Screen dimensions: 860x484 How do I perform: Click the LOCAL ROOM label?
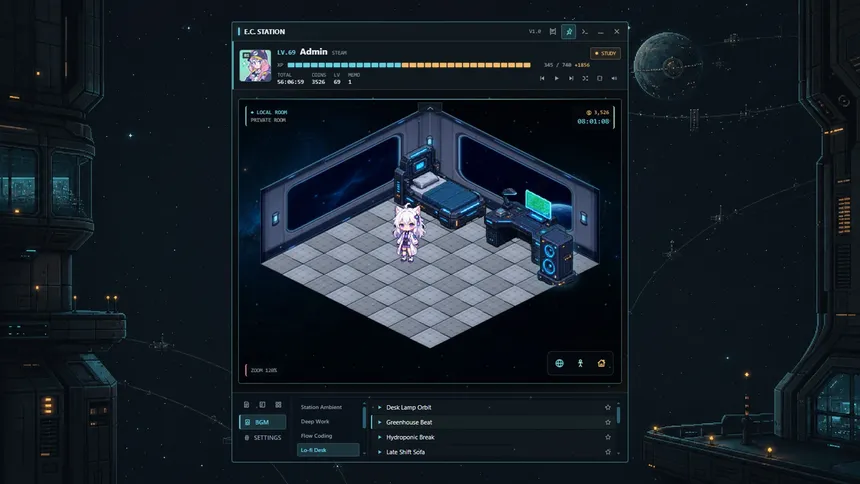(x=269, y=112)
